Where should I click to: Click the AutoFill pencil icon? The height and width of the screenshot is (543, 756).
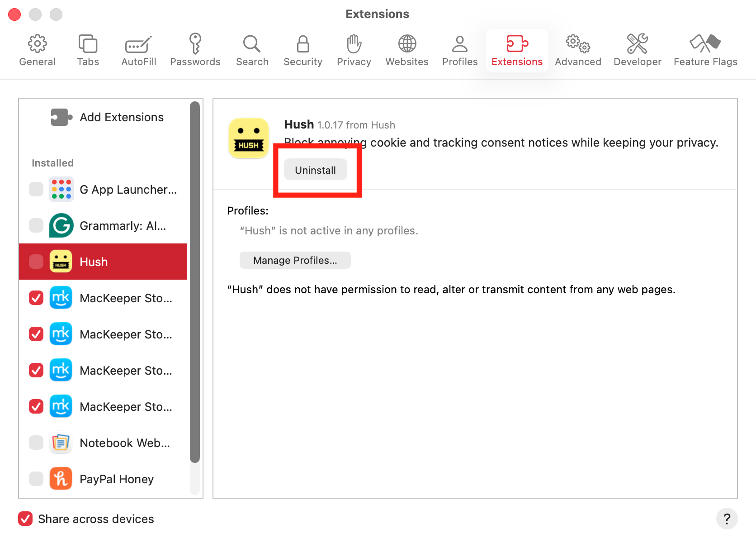(x=138, y=44)
